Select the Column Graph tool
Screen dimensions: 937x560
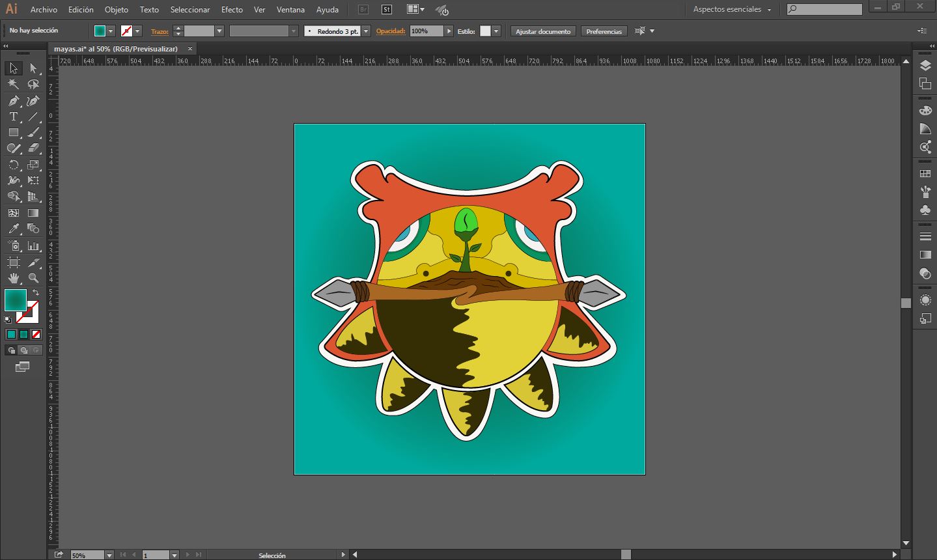tap(33, 246)
